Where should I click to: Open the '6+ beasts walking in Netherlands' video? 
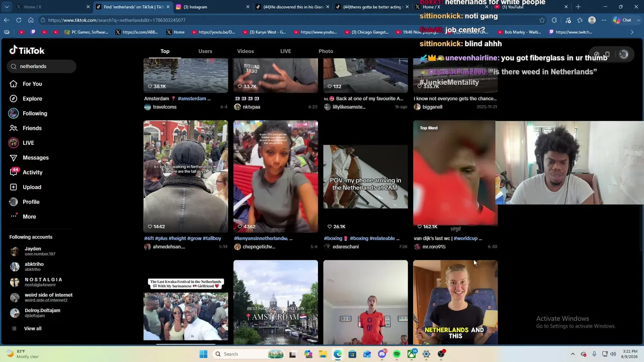(x=186, y=176)
